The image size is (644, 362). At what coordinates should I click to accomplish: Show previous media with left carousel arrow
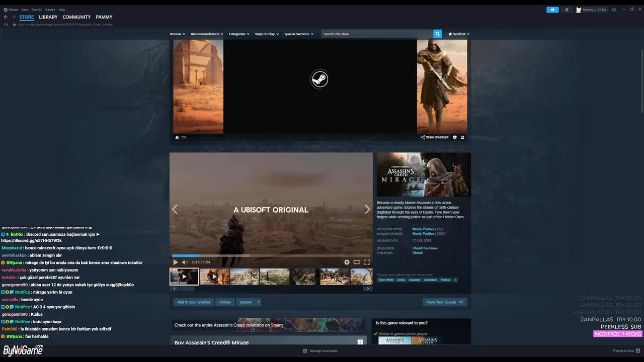point(175,210)
